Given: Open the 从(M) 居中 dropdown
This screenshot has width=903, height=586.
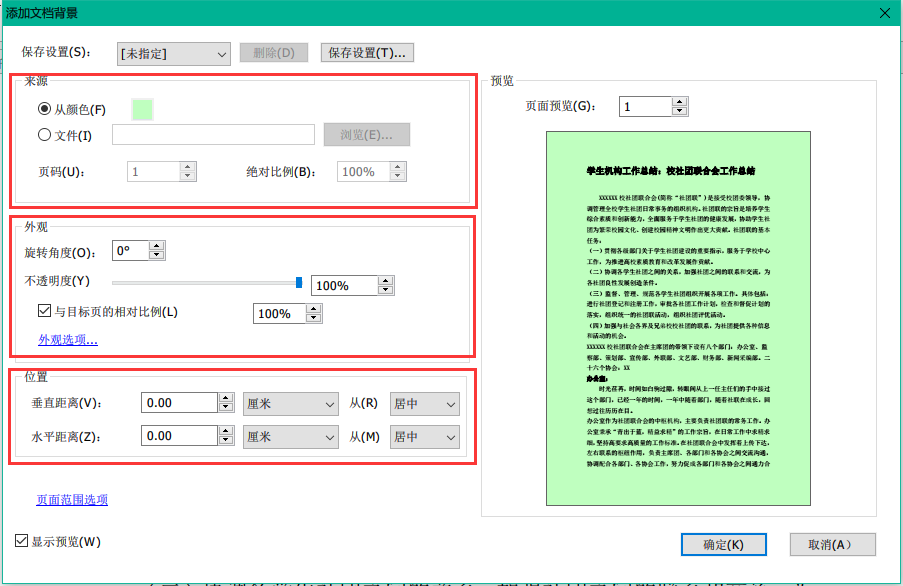Looking at the screenshot, I should point(424,437).
